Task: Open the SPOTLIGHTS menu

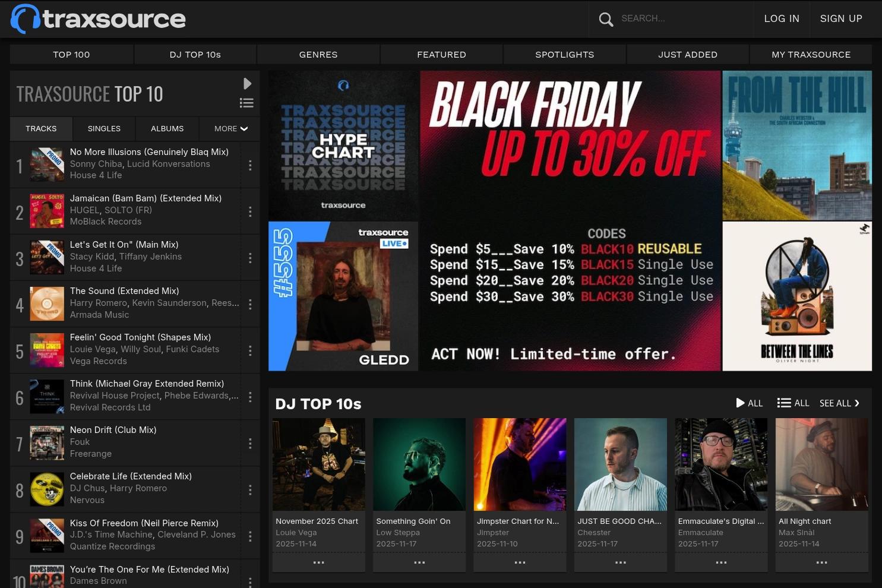Action: click(x=565, y=55)
